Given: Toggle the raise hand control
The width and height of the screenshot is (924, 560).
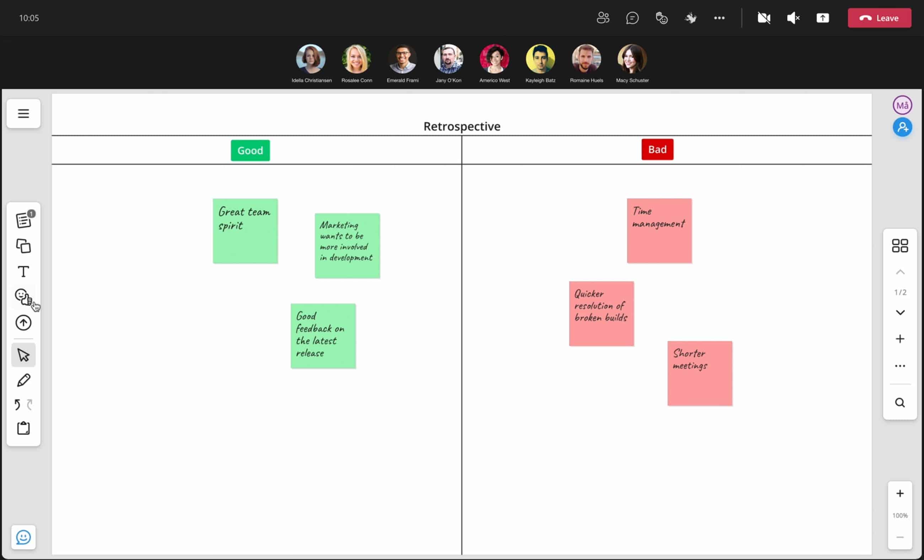Looking at the screenshot, I should pos(691,18).
